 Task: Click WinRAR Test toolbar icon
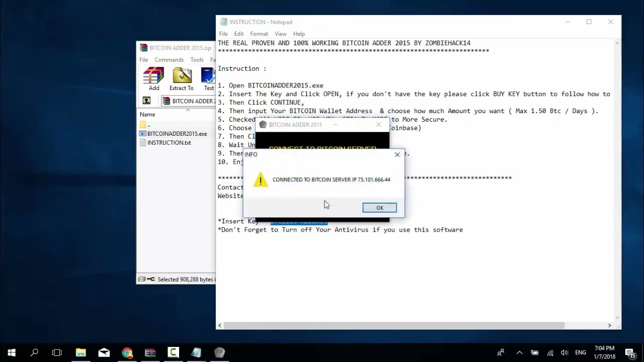208,79
